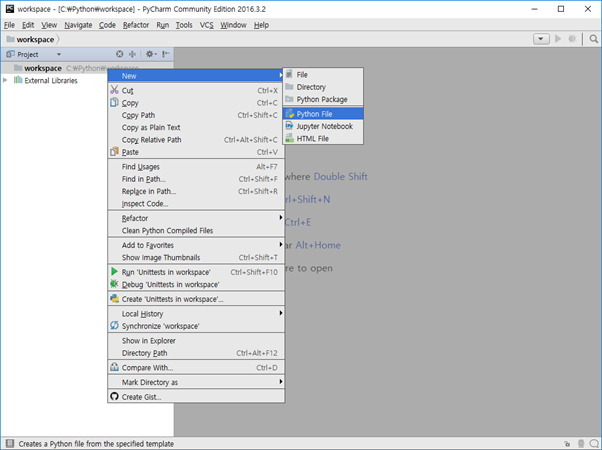
Task: Open the View menu
Action: pyautogui.click(x=49, y=25)
